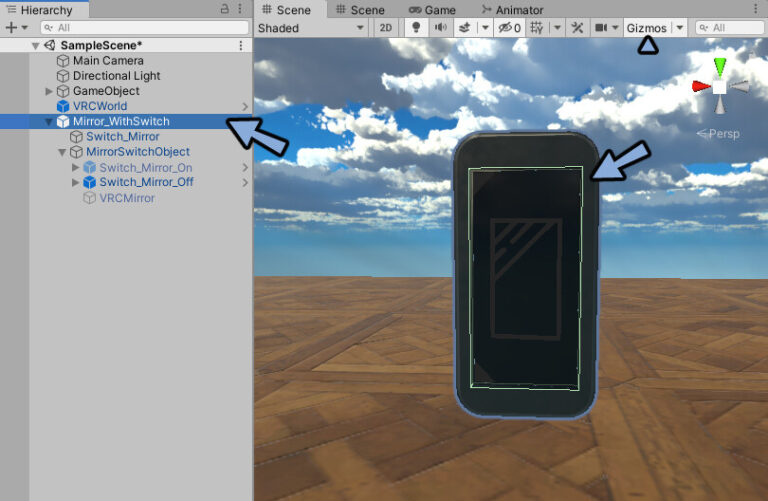Viewport: 768px width, 501px height.
Task: Open the component editor tools icon
Action: coord(577,28)
